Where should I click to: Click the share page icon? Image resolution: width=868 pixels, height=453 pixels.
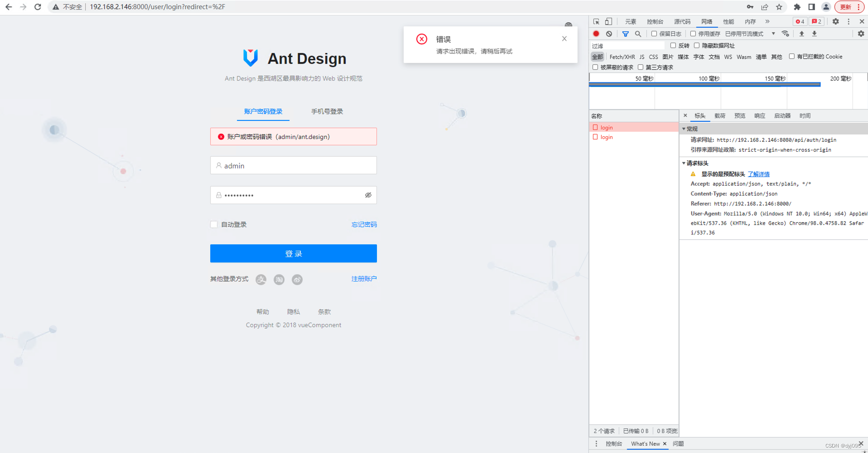pyautogui.click(x=765, y=7)
